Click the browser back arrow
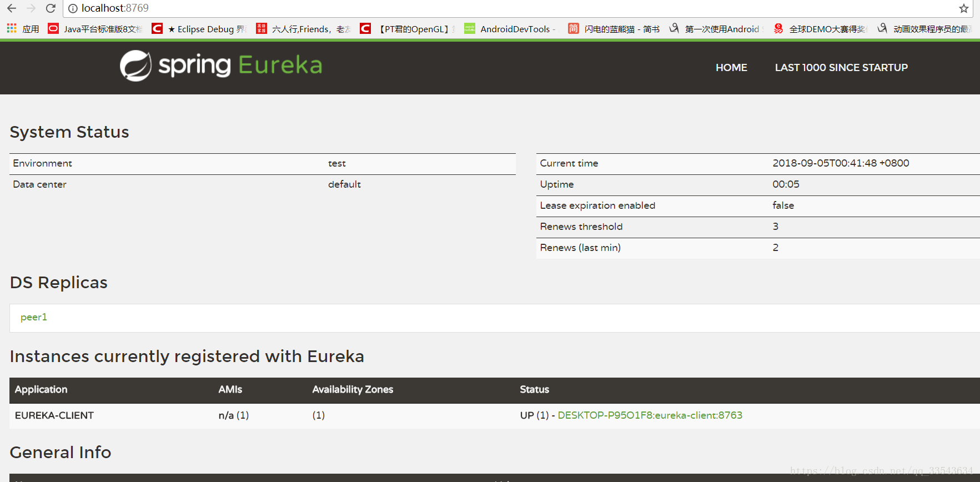The width and height of the screenshot is (980, 482). (x=12, y=8)
